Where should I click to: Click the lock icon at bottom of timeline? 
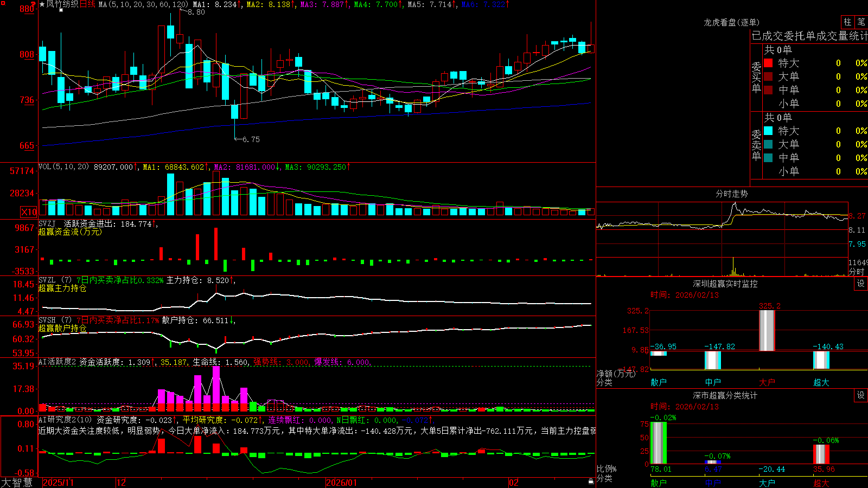pos(591,481)
